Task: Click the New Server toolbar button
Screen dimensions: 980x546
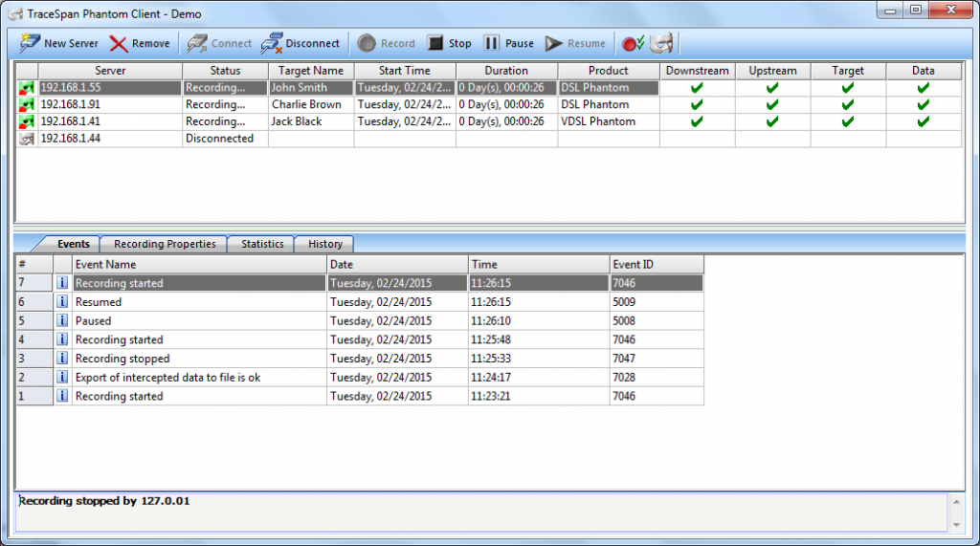Action: click(58, 43)
